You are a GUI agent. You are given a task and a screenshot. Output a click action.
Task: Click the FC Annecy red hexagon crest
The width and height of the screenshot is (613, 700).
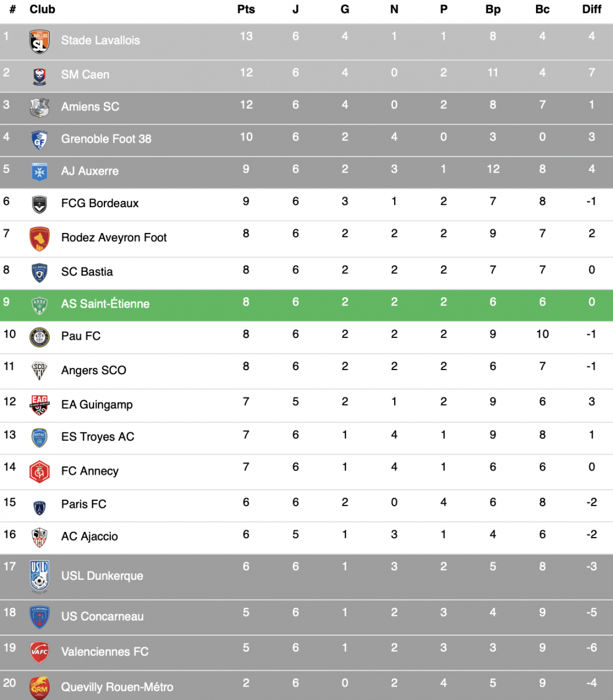(x=39, y=472)
